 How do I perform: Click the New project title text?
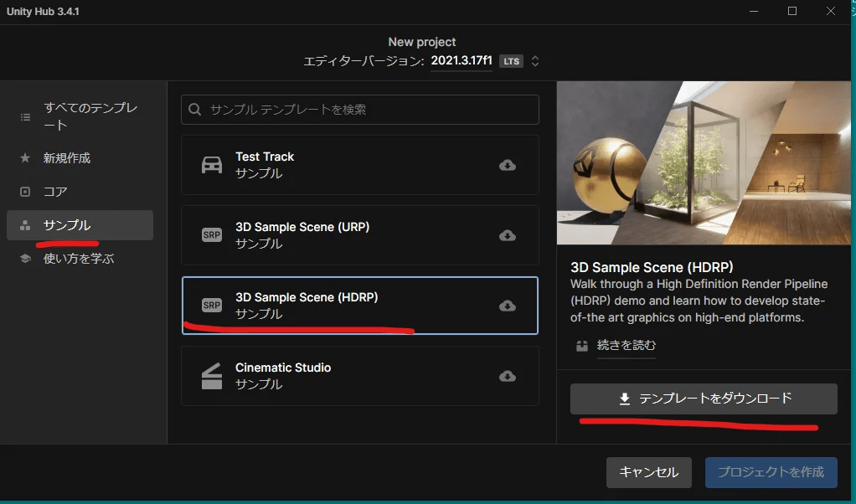pyautogui.click(x=422, y=42)
